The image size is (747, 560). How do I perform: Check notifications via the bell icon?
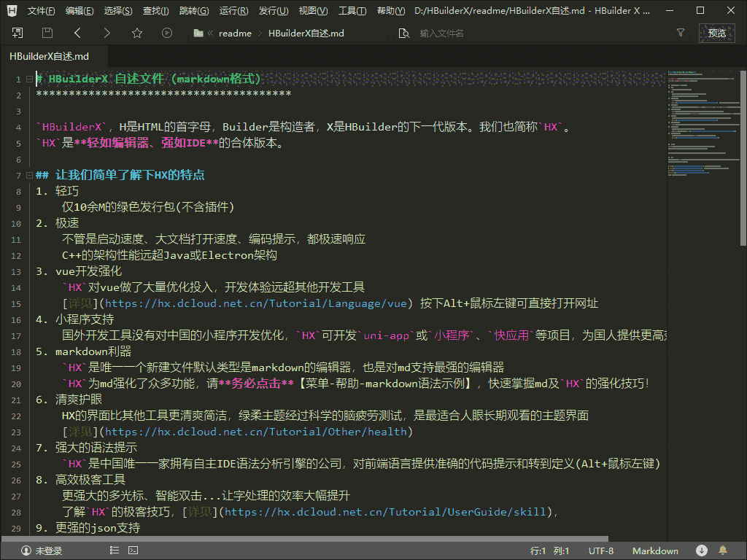point(721,551)
